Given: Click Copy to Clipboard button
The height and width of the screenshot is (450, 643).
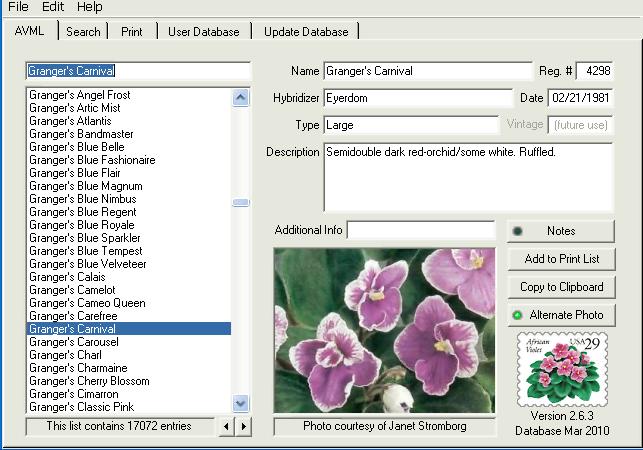Looking at the screenshot, I should coord(561,287).
